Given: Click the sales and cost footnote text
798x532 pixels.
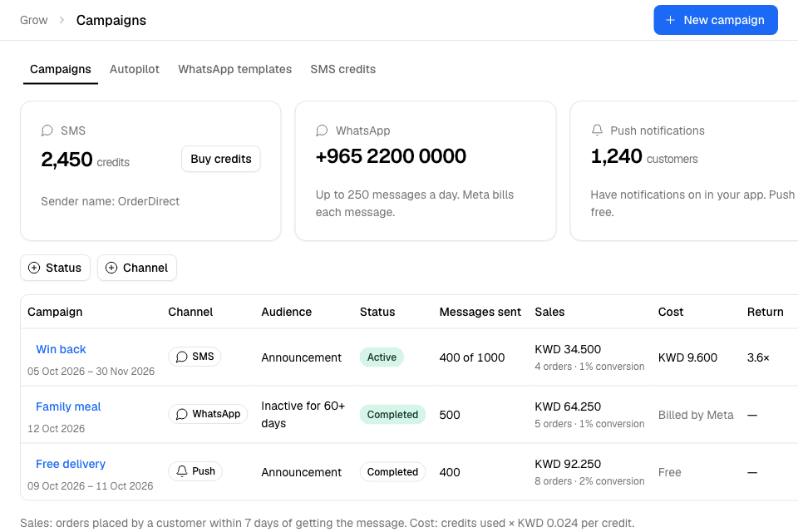Looking at the screenshot, I should (x=328, y=524).
